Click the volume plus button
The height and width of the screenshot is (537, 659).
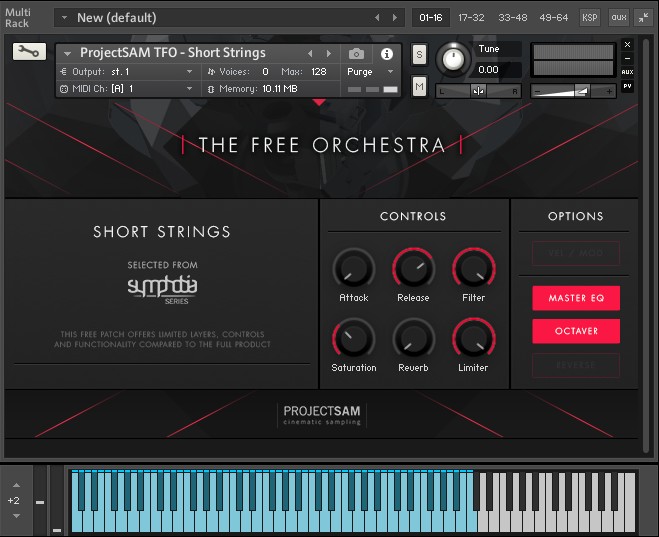coord(609,91)
